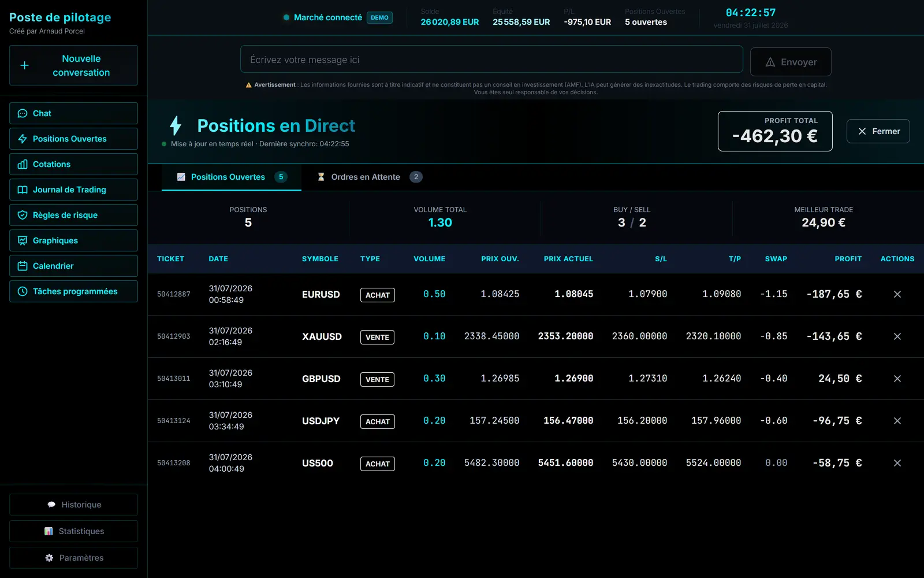
Task: Close the GBPUSD position using X icon
Action: coord(897,379)
